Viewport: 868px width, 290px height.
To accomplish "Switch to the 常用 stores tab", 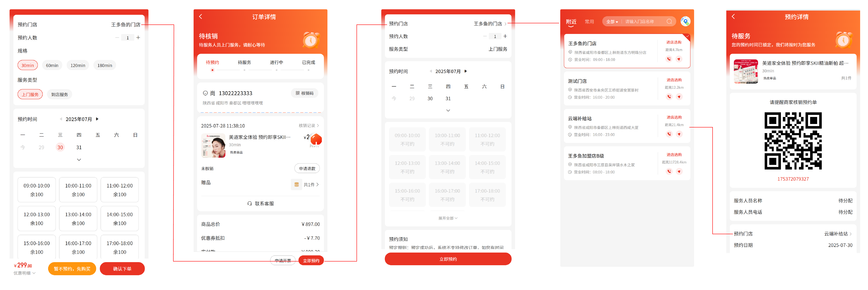I will click(x=589, y=22).
